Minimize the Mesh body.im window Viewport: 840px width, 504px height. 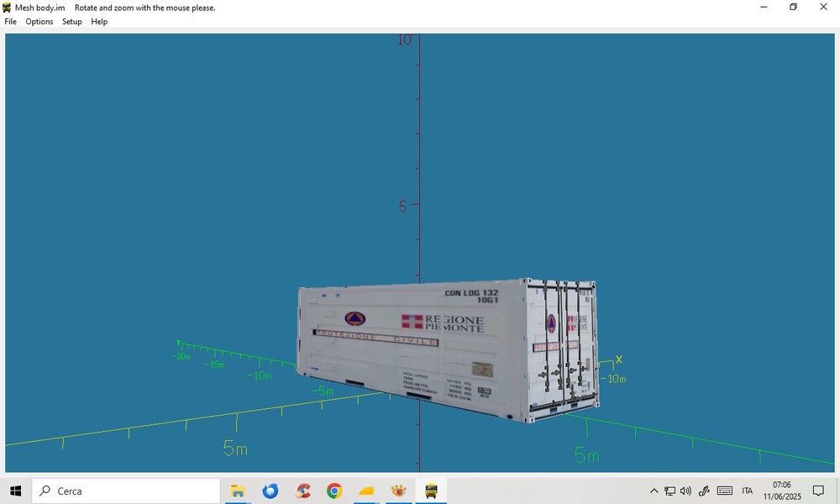point(764,7)
